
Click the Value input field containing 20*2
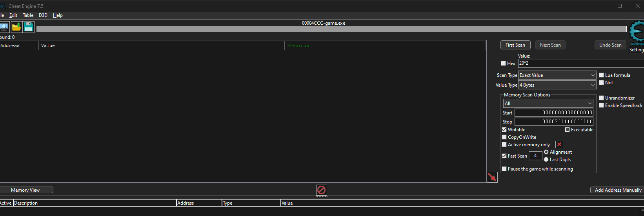(x=581, y=63)
